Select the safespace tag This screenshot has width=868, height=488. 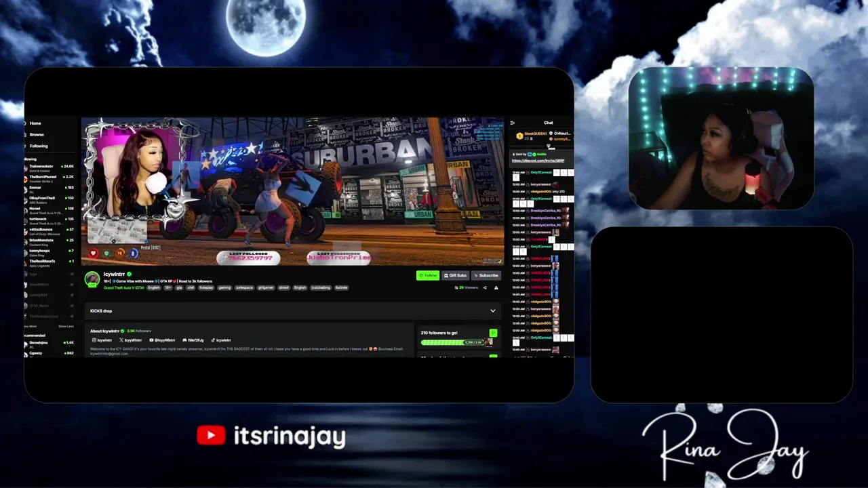click(x=244, y=288)
